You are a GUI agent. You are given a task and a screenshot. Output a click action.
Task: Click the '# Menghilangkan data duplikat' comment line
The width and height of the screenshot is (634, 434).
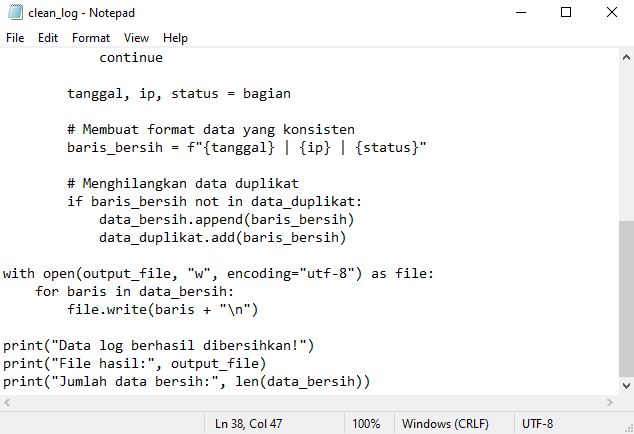tap(183, 184)
